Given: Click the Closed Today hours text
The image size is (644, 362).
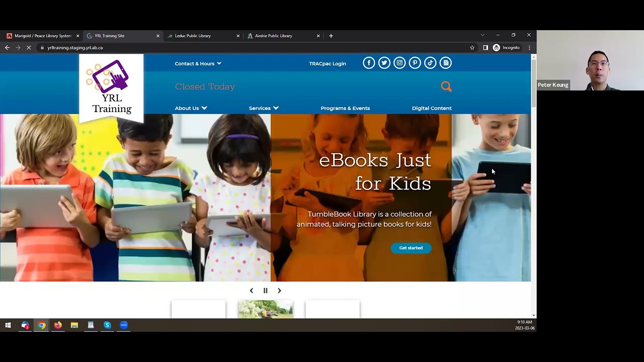Looking at the screenshot, I should click(x=205, y=86).
